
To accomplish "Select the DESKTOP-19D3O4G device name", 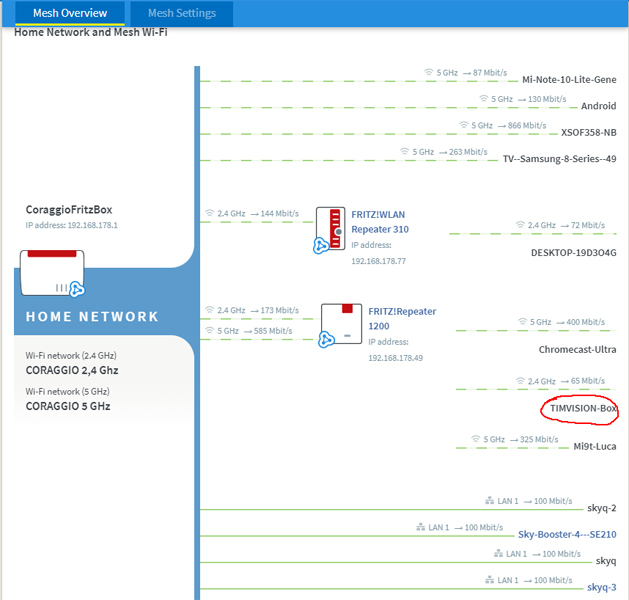I will click(x=574, y=253).
